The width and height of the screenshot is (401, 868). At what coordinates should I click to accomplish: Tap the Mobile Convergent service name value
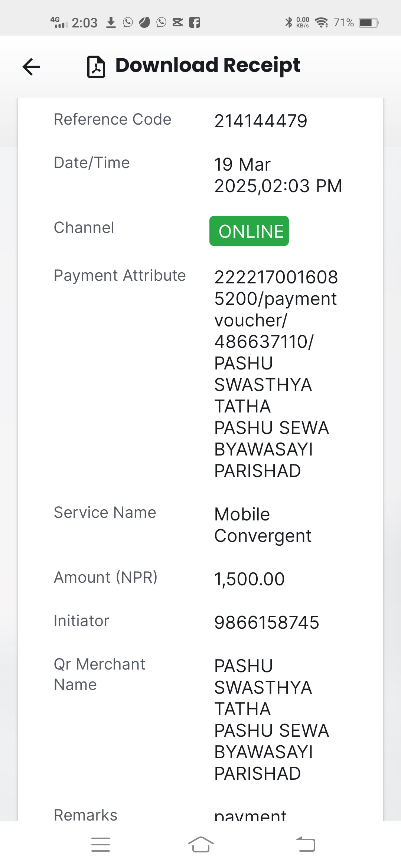pyautogui.click(x=263, y=525)
